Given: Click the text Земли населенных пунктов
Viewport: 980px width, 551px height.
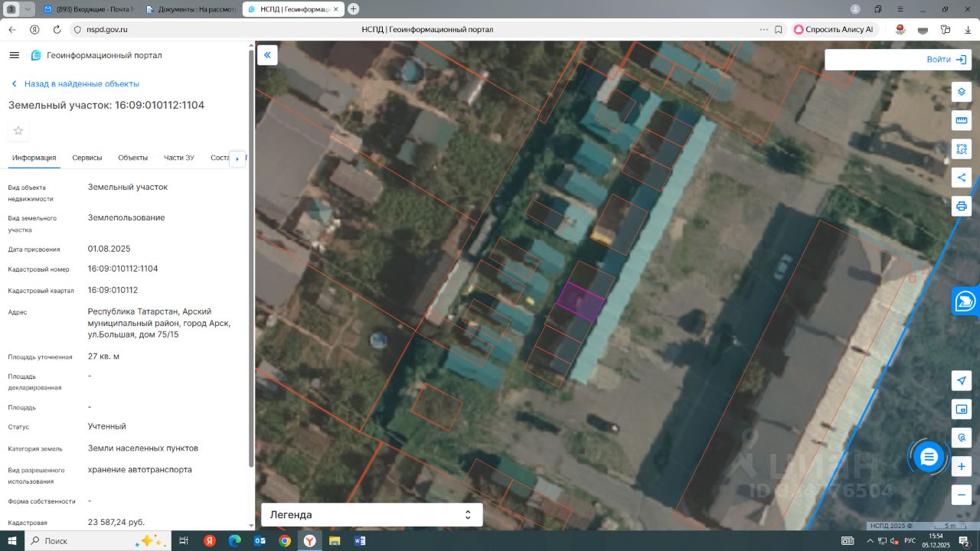Looking at the screenshot, I should click(x=143, y=448).
